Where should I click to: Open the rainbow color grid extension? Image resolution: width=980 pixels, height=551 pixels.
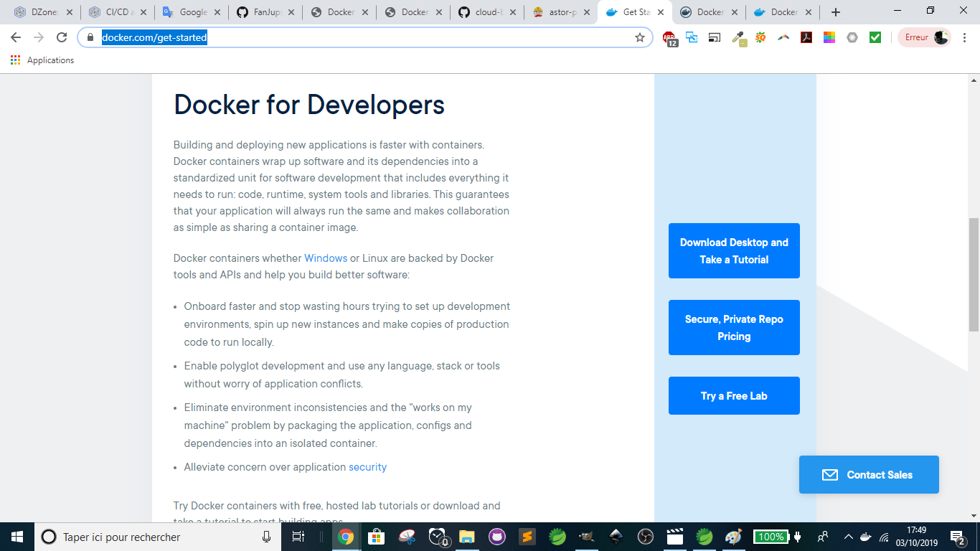tap(829, 37)
